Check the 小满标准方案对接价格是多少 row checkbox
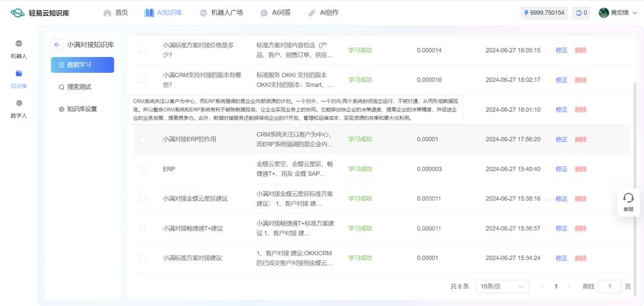 pos(143,50)
